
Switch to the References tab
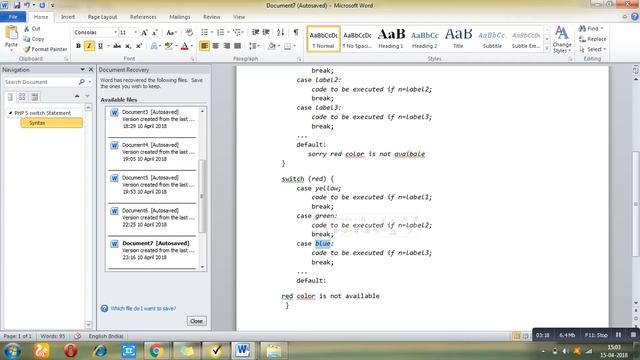click(143, 17)
